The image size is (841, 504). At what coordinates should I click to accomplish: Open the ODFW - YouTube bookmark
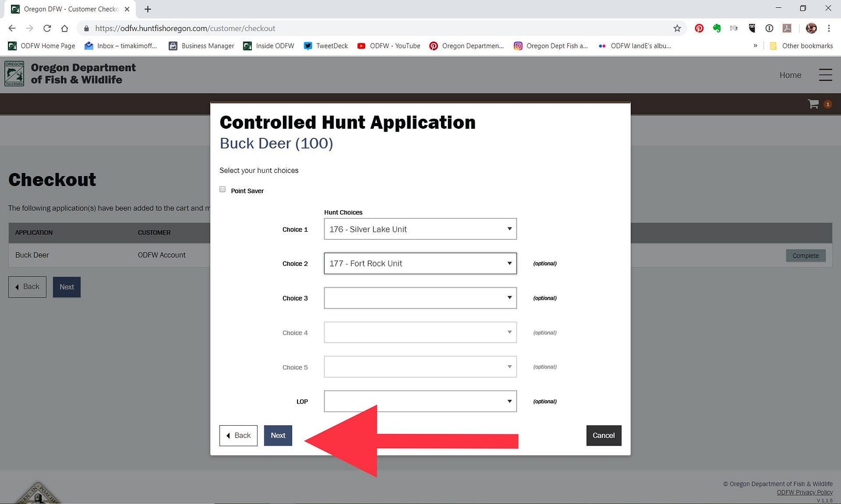tap(389, 46)
